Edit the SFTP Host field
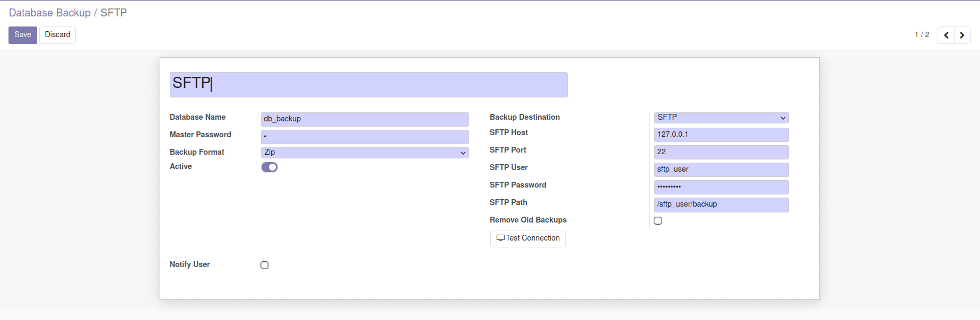 coord(721,135)
